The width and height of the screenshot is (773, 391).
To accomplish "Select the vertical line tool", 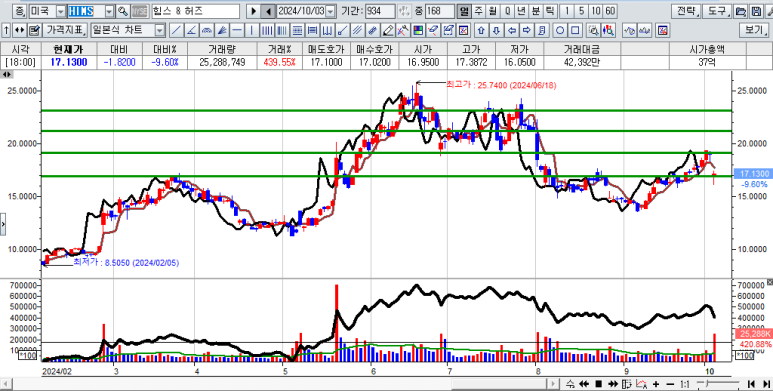I will (252, 31).
